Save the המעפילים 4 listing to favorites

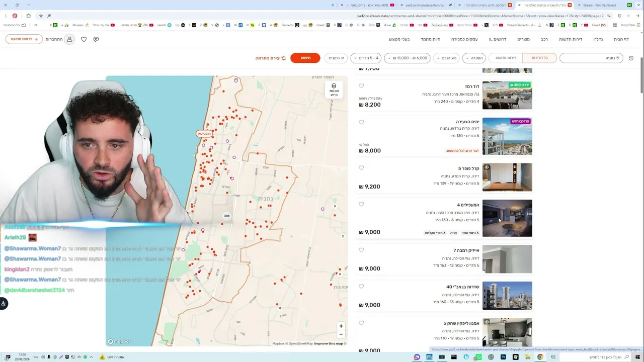click(x=361, y=204)
